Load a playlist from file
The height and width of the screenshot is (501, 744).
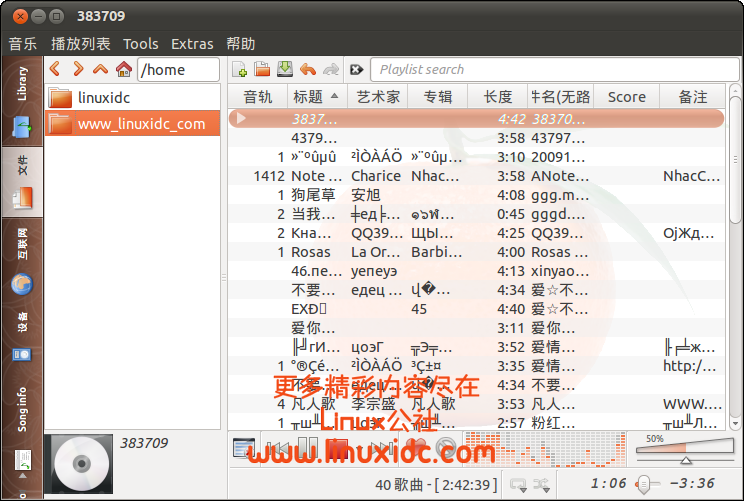262,69
